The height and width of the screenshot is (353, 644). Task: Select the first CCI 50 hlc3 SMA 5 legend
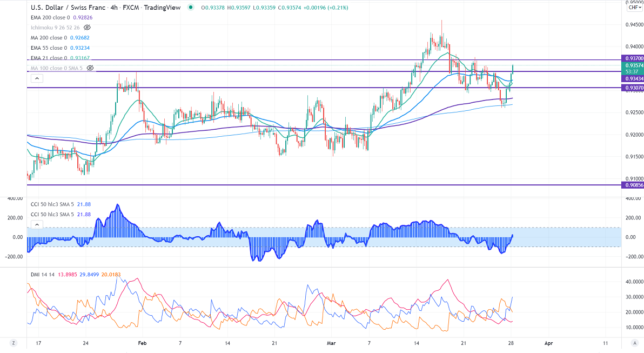(x=52, y=204)
